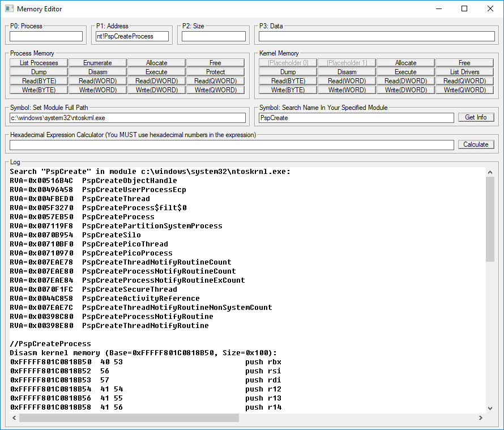Screen dimensions: 504x430
Task: Click Read(DWORD) in Process Memory
Action: [156, 80]
